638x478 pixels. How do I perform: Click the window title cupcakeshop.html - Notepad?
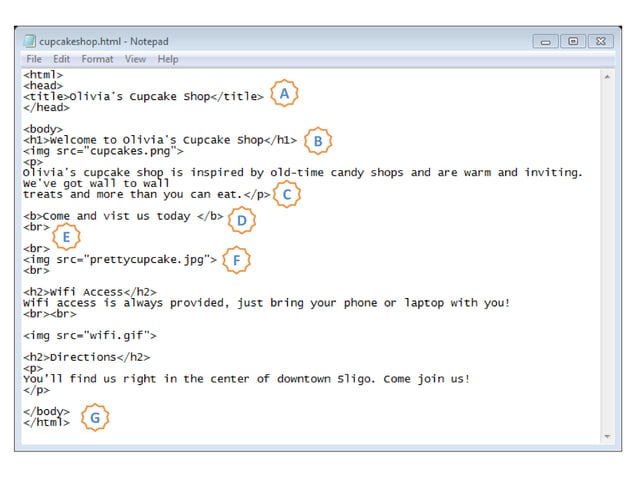pos(104,41)
